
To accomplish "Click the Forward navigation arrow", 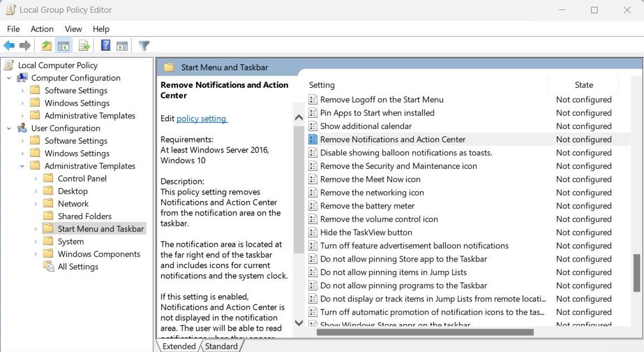I will pos(25,45).
